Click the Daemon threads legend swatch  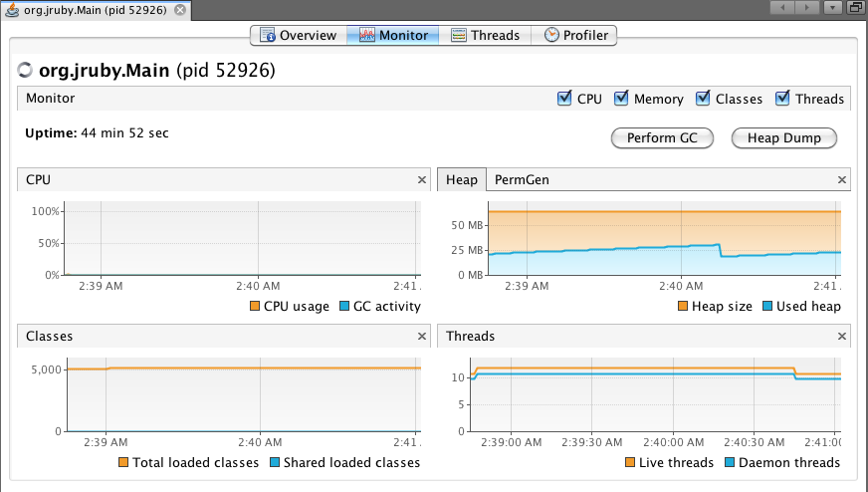coord(730,462)
